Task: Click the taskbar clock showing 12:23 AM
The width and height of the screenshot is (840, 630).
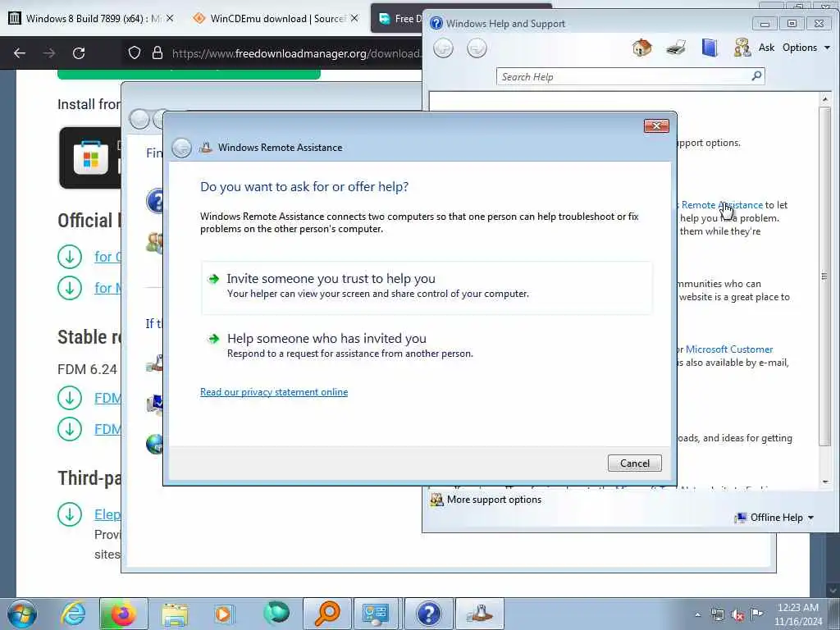Action: 797,614
